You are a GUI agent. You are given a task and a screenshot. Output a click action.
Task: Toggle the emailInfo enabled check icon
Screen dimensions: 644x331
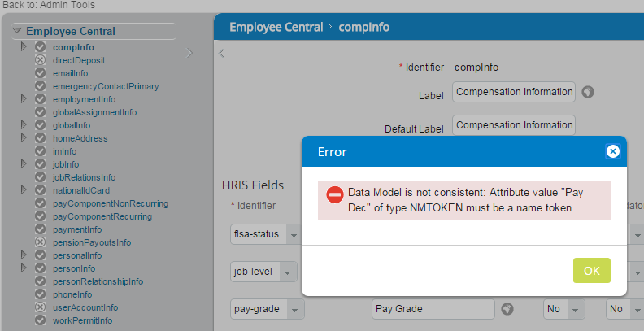[40, 73]
